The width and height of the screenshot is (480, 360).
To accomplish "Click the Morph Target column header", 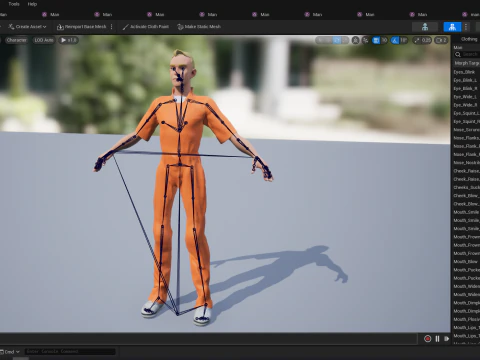I will [467, 63].
